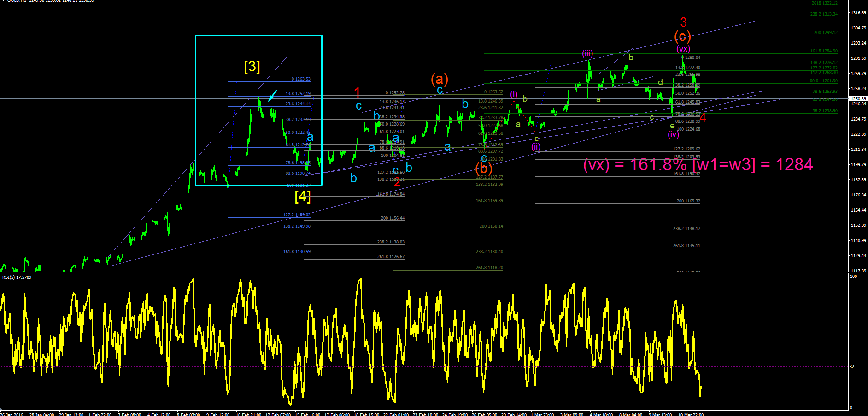Screen dimensions: 868x416
Task: Select the '200 1156.44' Fibonacci level label
Action: 393,218
